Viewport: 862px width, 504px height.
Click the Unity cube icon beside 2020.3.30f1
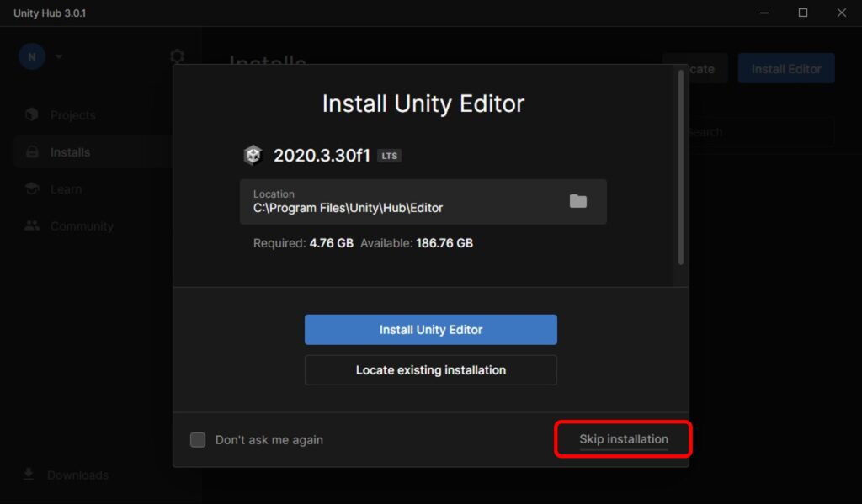[253, 156]
